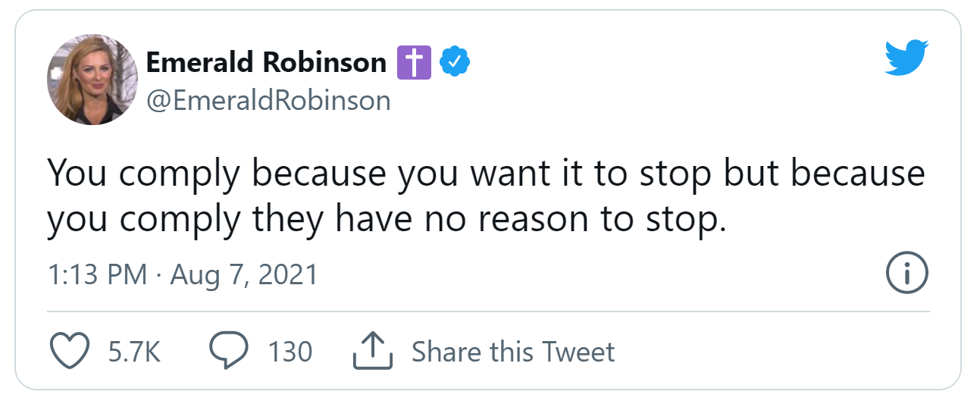The height and width of the screenshot is (404, 980).
Task: Click the Aug 7, 2021 date
Action: click(x=244, y=274)
